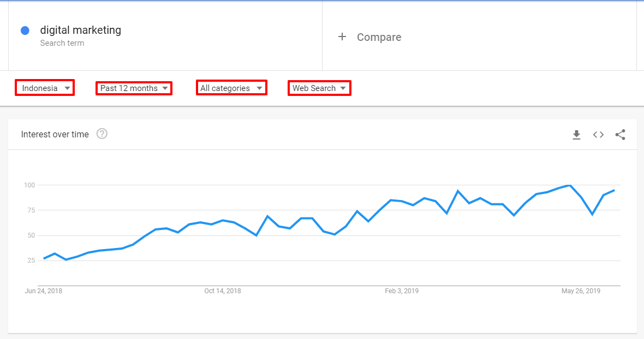Click the Jun 24, 2018 axis date
Screen dimensions: 644x339
coord(44,291)
